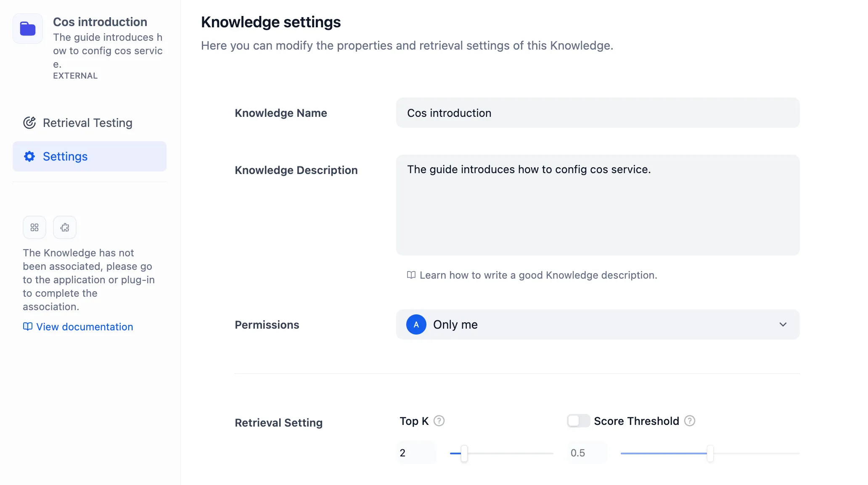
Task: Click the chevron arrow in Permissions field
Action: click(x=783, y=324)
